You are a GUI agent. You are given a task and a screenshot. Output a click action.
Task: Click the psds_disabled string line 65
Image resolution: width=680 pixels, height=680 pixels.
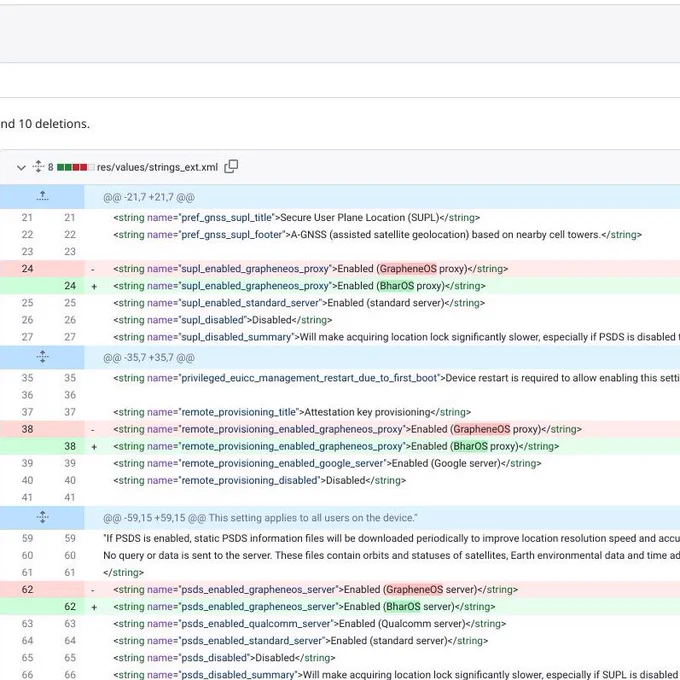click(x=224, y=658)
